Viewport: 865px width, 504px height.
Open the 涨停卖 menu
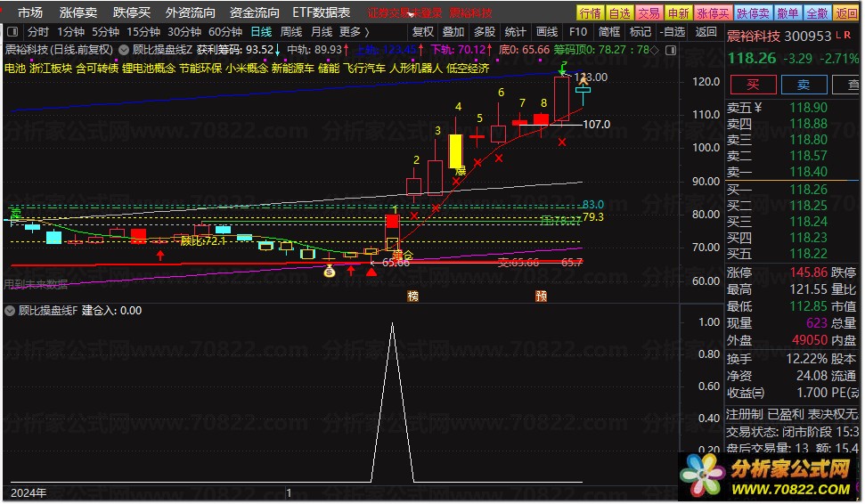tap(78, 12)
